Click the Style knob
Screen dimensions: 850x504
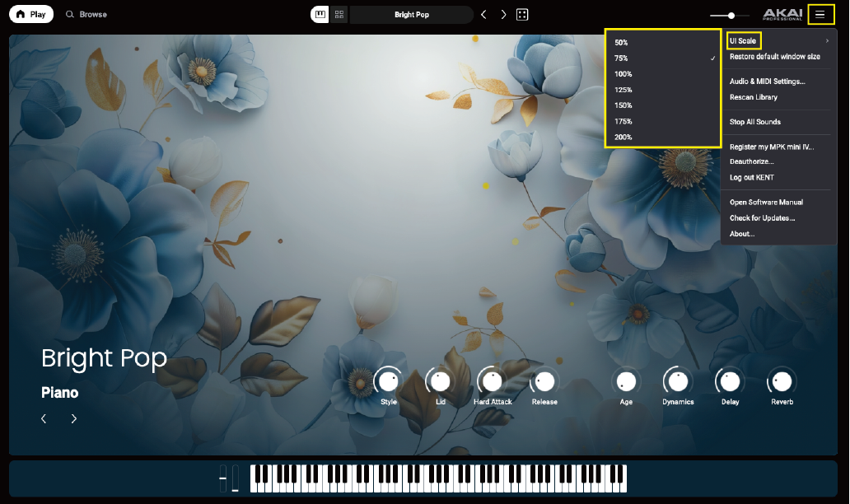pyautogui.click(x=388, y=381)
